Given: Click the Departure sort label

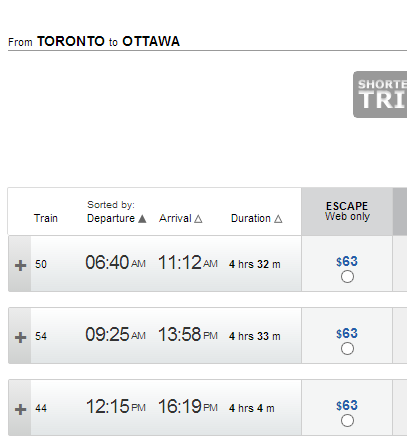Looking at the screenshot, I should [111, 218].
